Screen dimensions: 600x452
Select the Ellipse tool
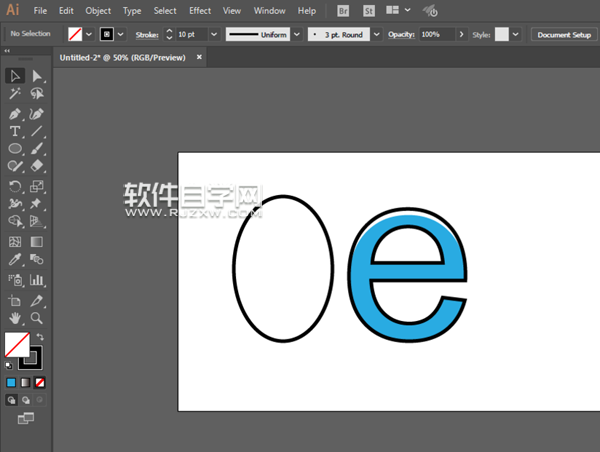pos(15,148)
